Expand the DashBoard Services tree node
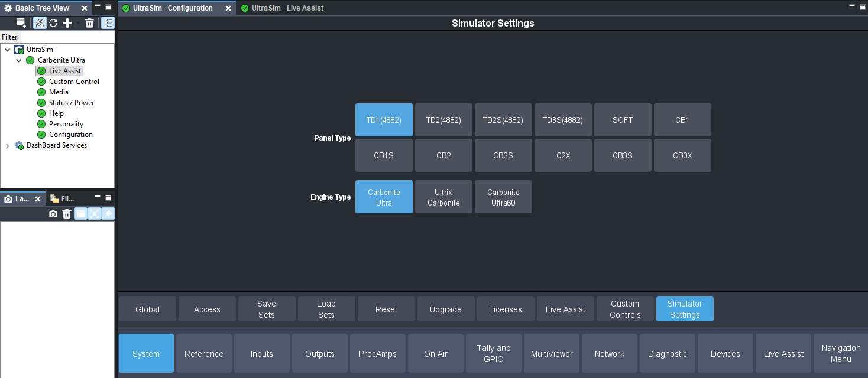 tap(7, 145)
